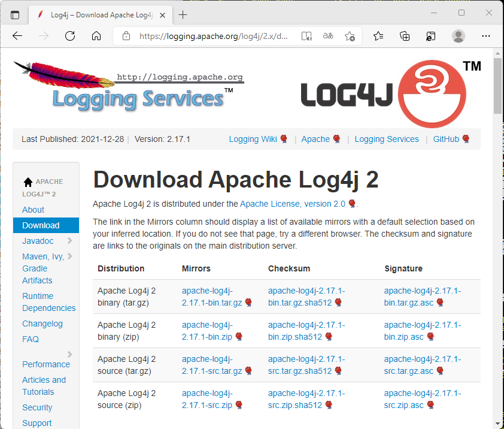This screenshot has width=504, height=429.
Task: Click the Download Apache Log4j 2 heading
Action: click(236, 179)
